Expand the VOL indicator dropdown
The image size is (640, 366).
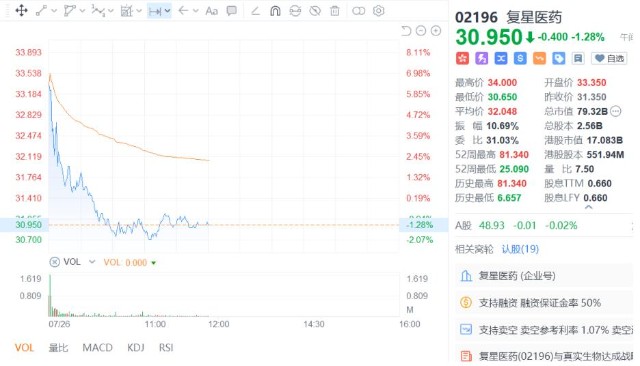tap(92, 262)
